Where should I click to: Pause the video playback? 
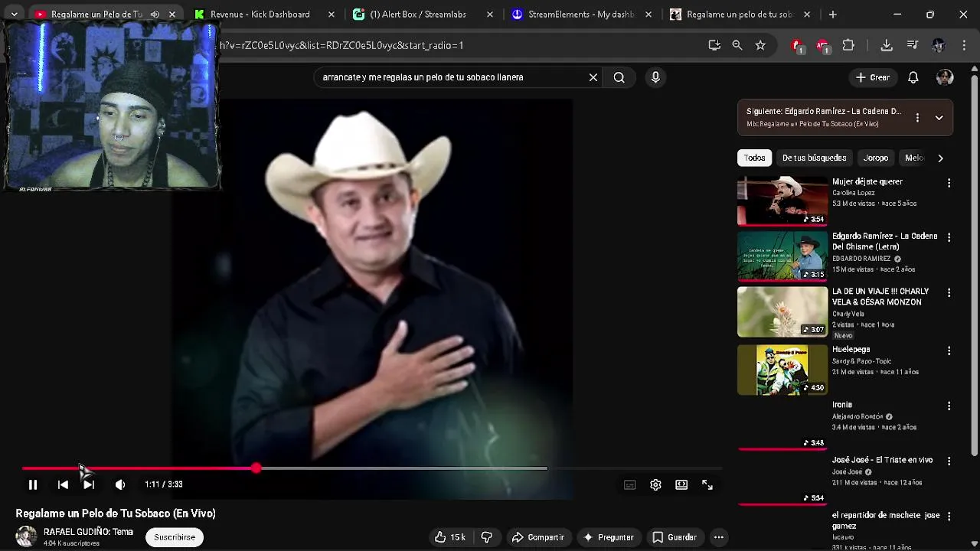[33, 484]
